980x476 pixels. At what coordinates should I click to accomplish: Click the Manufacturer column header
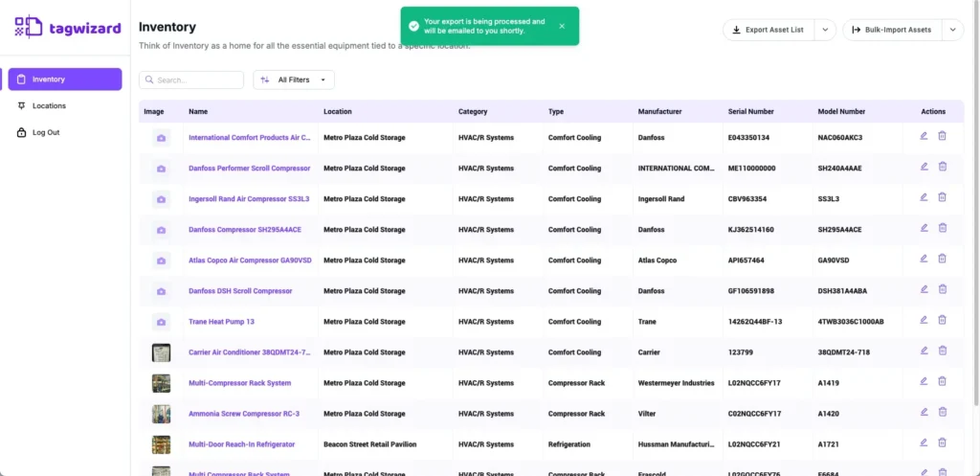coord(659,111)
